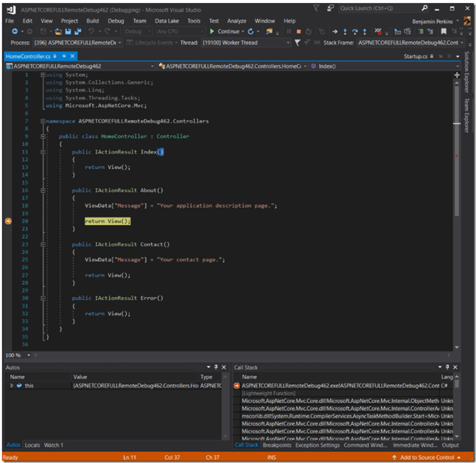Click the split editor plus icon
Image resolution: width=476 pixels, height=463 pixels.
[x=457, y=75]
